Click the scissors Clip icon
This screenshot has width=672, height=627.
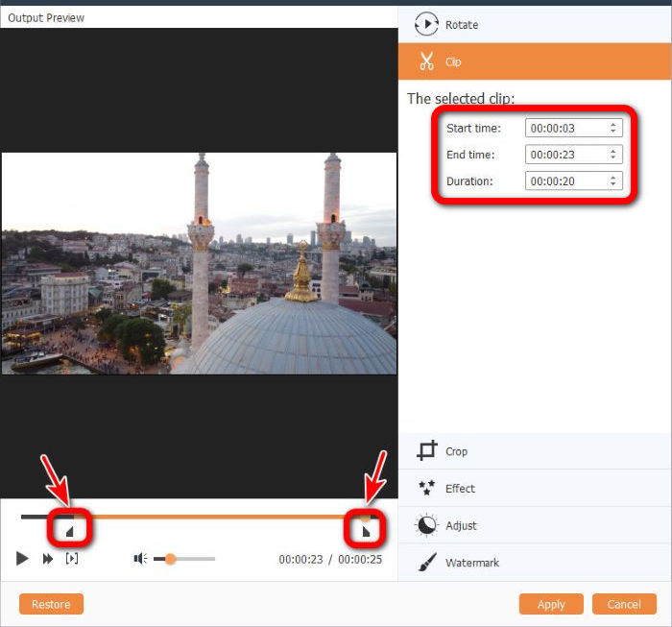tap(427, 61)
